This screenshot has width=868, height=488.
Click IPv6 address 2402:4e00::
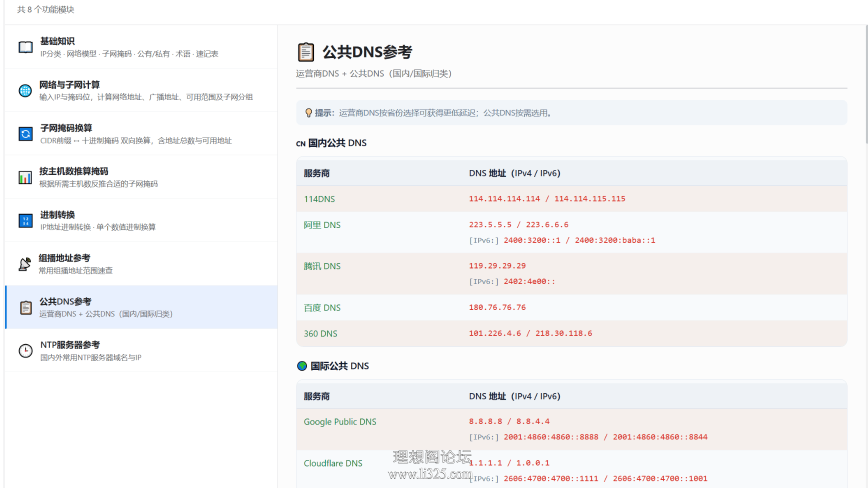pyautogui.click(x=529, y=281)
